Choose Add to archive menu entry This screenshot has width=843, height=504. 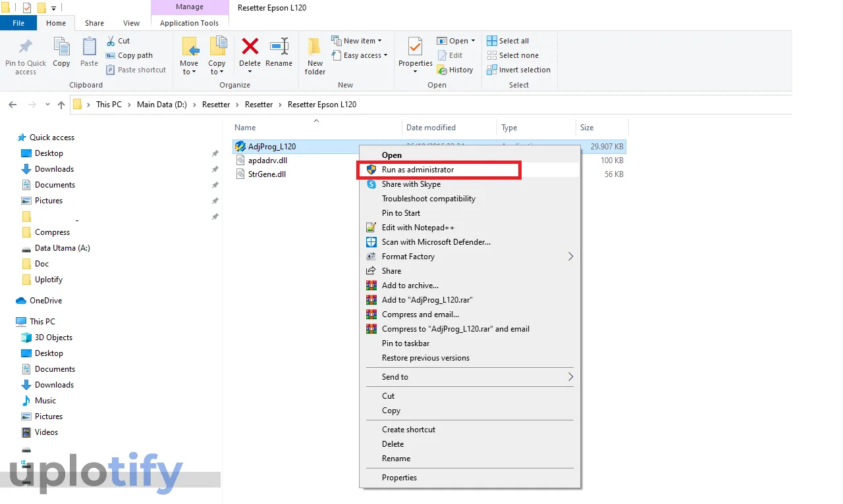pos(470,286)
